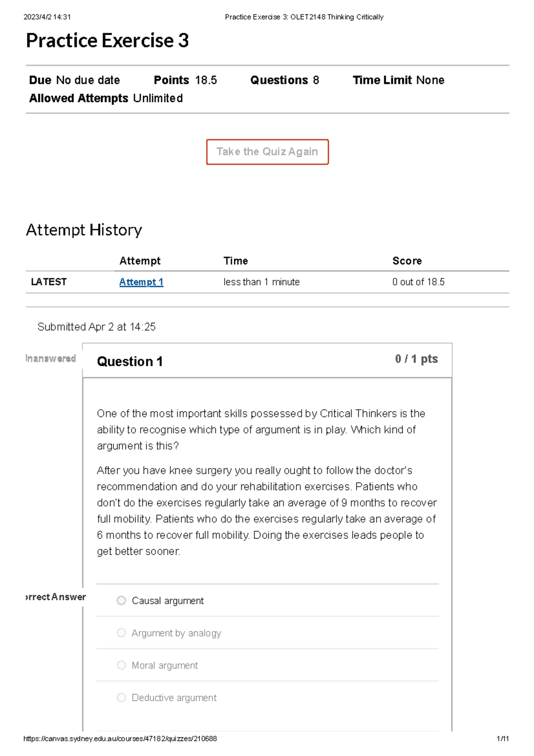Click the LATEST attempt label
534x756 pixels.
click(49, 281)
